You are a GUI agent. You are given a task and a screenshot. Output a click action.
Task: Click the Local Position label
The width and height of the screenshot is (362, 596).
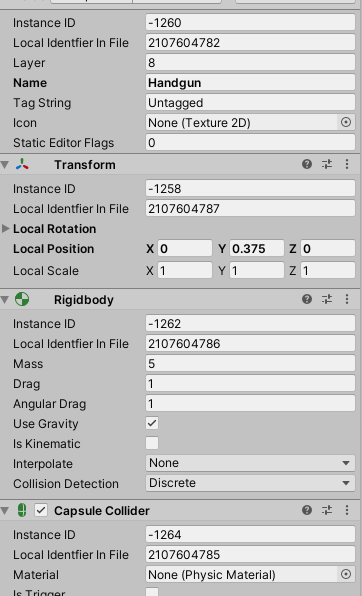pyautogui.click(x=54, y=249)
